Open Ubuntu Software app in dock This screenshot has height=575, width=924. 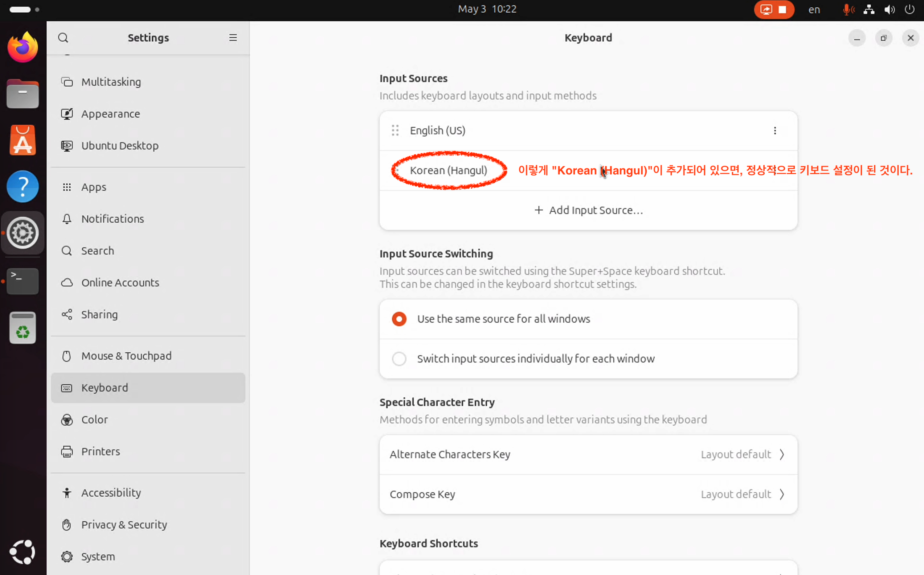[23, 141]
